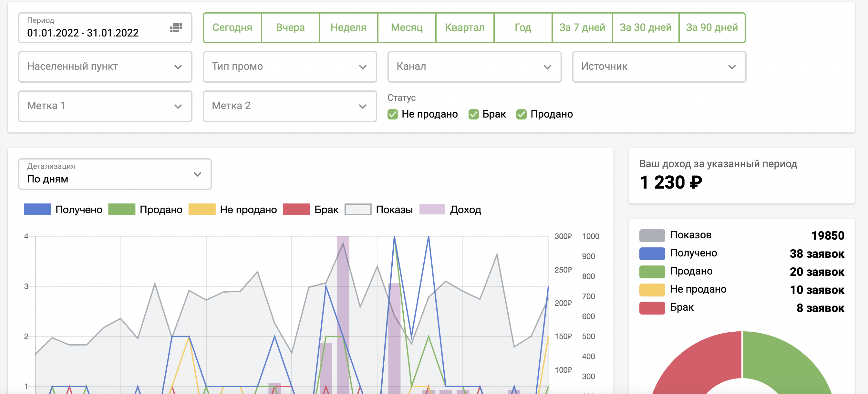Click the Показы legend box above chart
The height and width of the screenshot is (394, 868).
click(358, 209)
